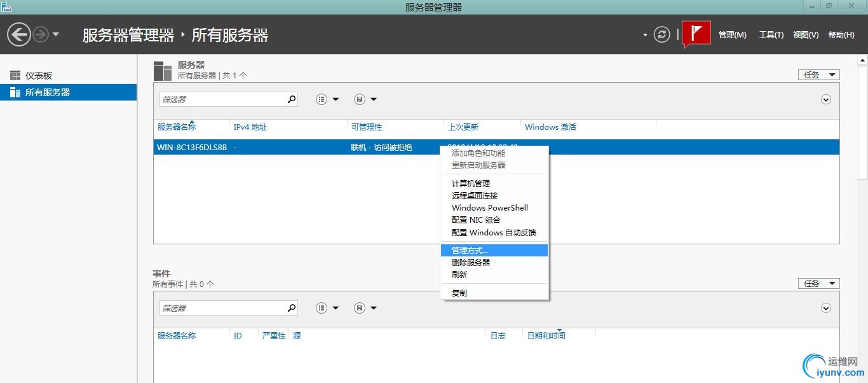
Task: Click the search magnifier in servers filter
Action: pyautogui.click(x=292, y=99)
